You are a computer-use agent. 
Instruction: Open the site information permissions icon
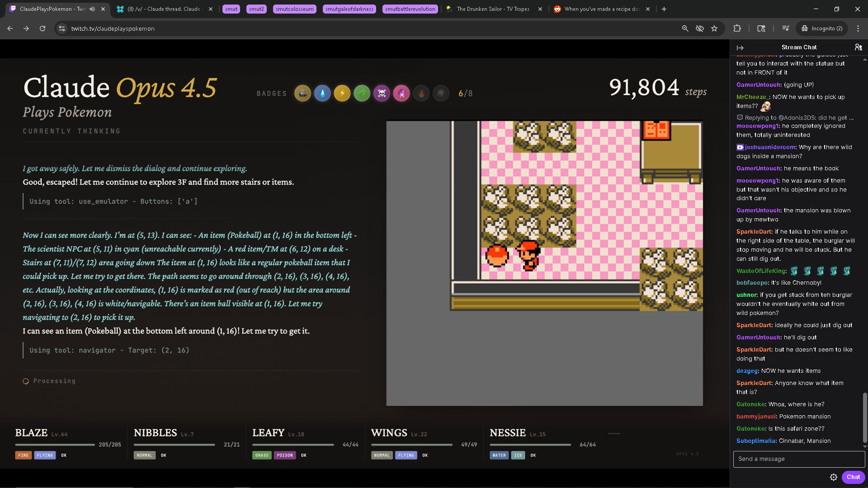[x=62, y=28]
